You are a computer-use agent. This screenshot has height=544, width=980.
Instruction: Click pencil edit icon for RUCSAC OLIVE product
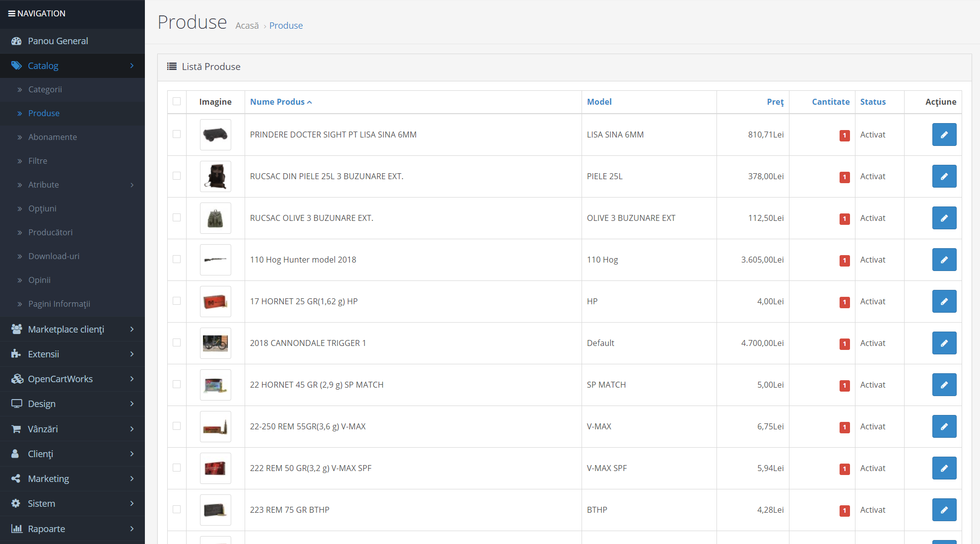(944, 218)
